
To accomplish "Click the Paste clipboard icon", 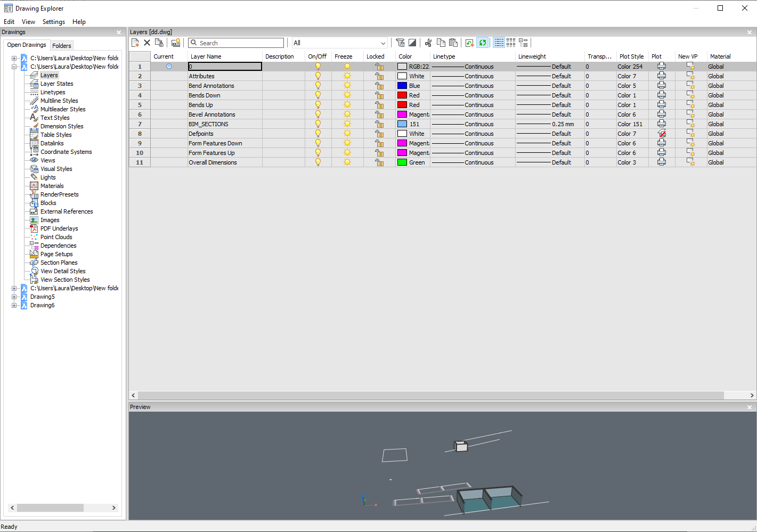I will [x=453, y=43].
